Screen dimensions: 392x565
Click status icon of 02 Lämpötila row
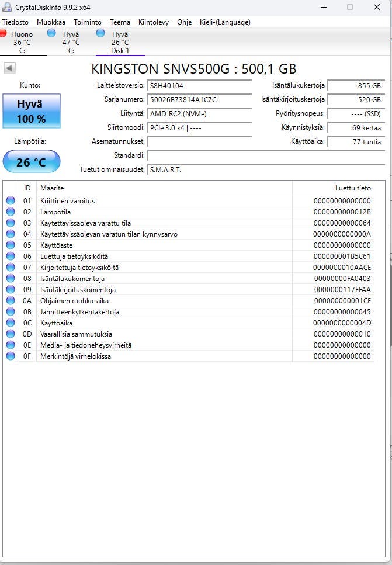[11, 212]
